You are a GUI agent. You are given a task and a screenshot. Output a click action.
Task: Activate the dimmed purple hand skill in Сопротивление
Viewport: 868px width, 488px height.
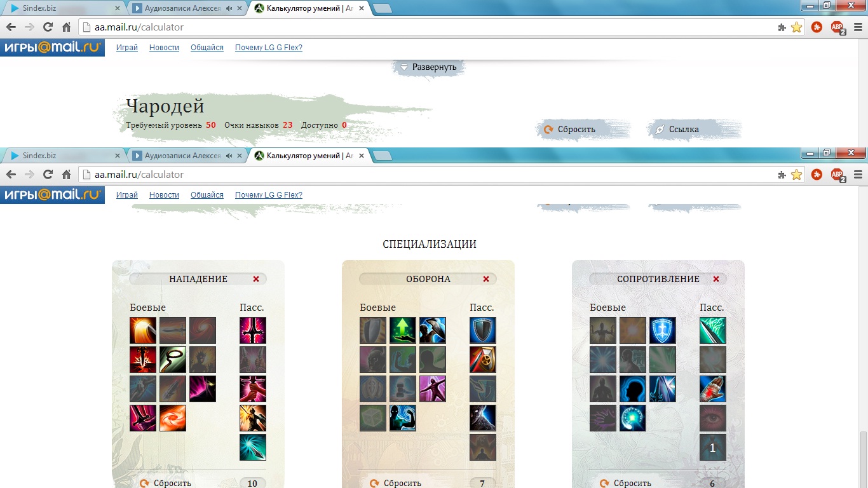pyautogui.click(x=603, y=418)
